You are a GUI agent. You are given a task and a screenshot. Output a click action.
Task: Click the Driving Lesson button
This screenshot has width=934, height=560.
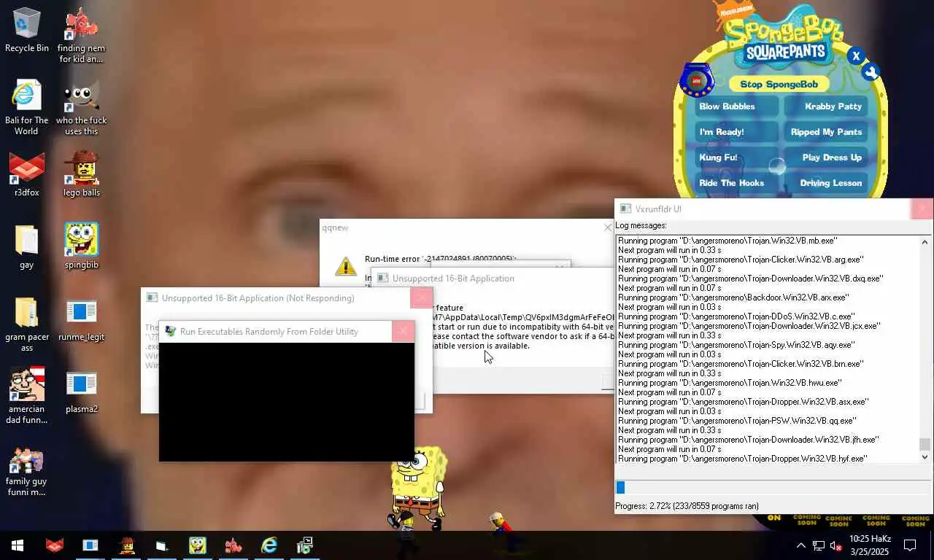click(825, 183)
